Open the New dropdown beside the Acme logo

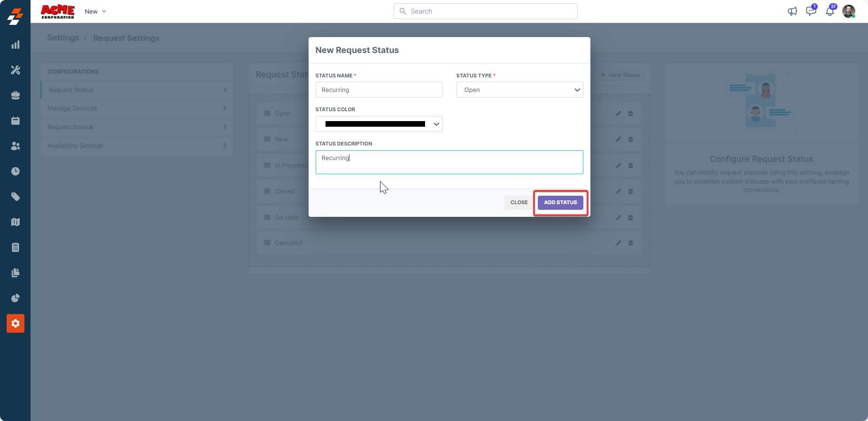[x=95, y=11]
